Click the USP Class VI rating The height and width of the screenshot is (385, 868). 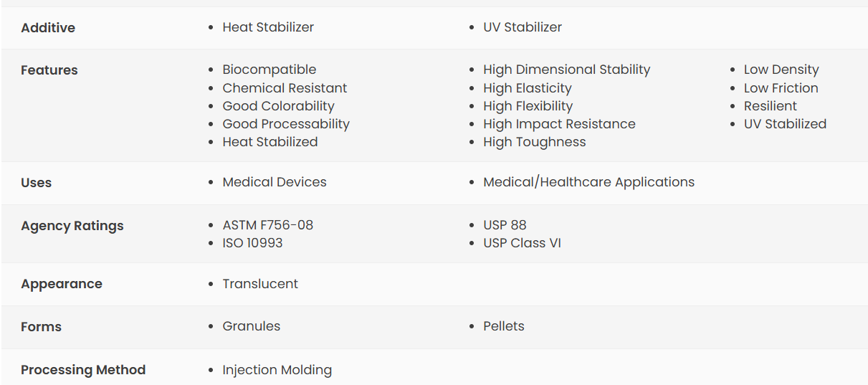[x=523, y=243]
